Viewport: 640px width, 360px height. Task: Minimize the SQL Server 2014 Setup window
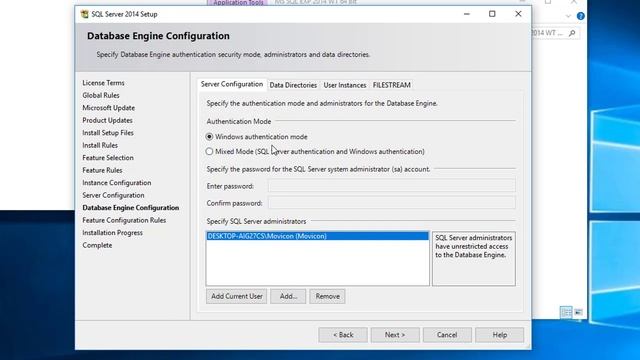[x=467, y=14]
